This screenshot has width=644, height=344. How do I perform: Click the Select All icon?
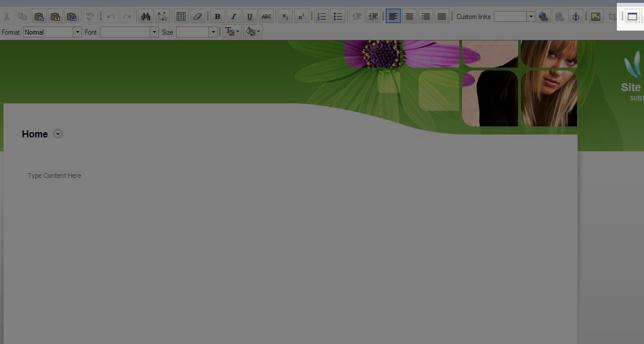pyautogui.click(x=181, y=17)
